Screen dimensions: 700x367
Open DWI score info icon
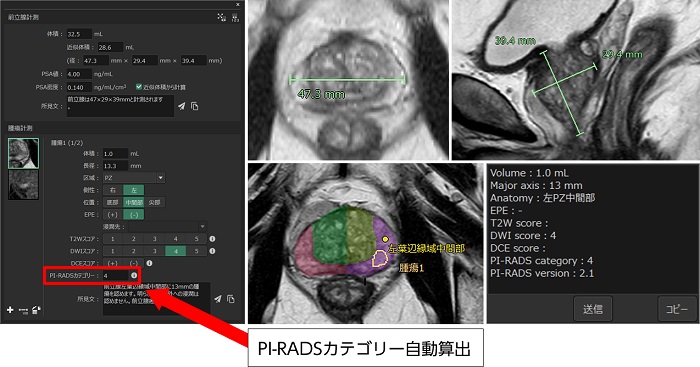[x=212, y=251]
